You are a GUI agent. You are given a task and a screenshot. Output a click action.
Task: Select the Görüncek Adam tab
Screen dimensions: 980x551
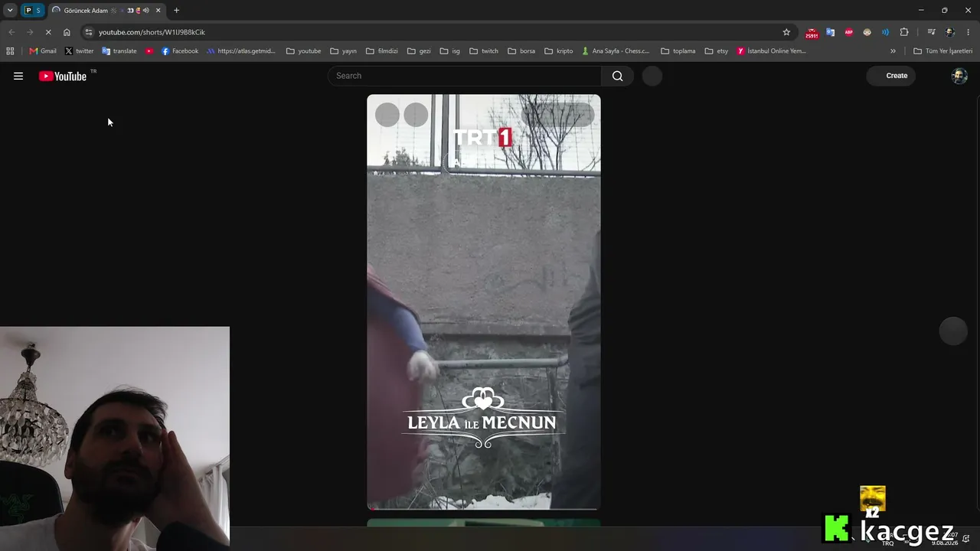pos(107,11)
